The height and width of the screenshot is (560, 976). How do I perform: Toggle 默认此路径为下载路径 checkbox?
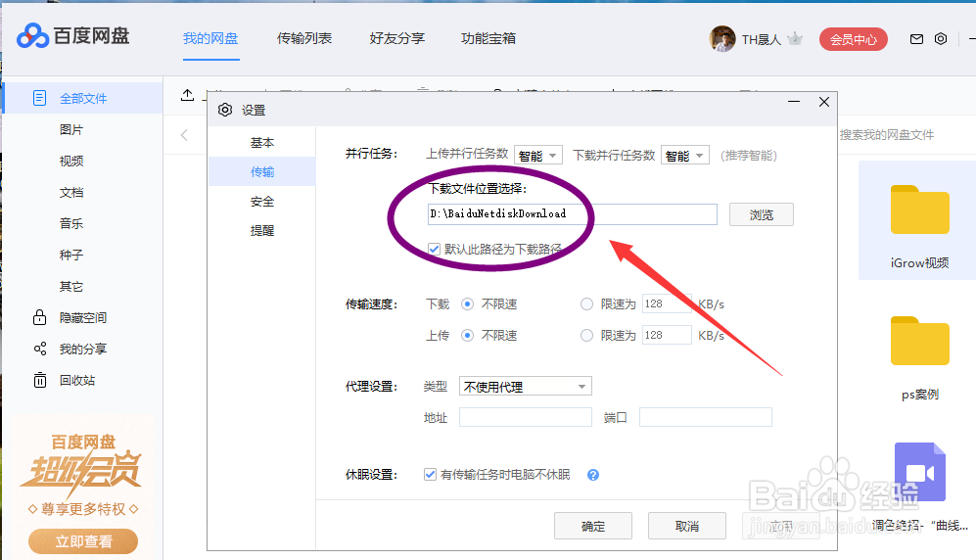click(435, 249)
